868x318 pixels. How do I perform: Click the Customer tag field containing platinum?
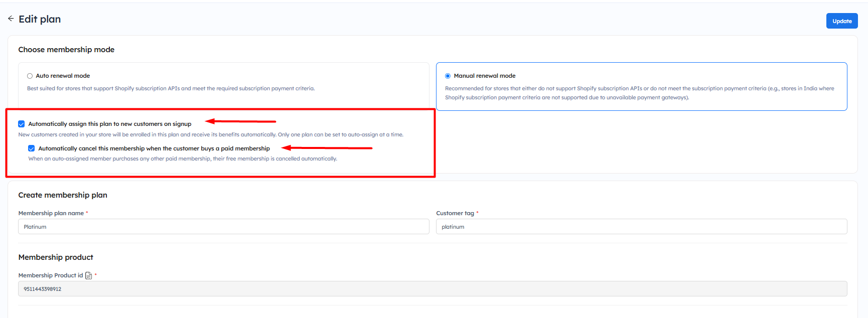point(642,227)
